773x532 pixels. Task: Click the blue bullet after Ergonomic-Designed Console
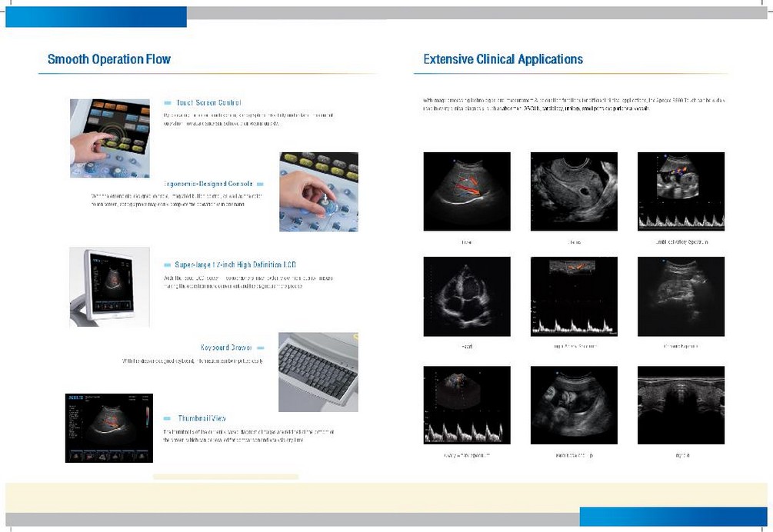(x=260, y=185)
